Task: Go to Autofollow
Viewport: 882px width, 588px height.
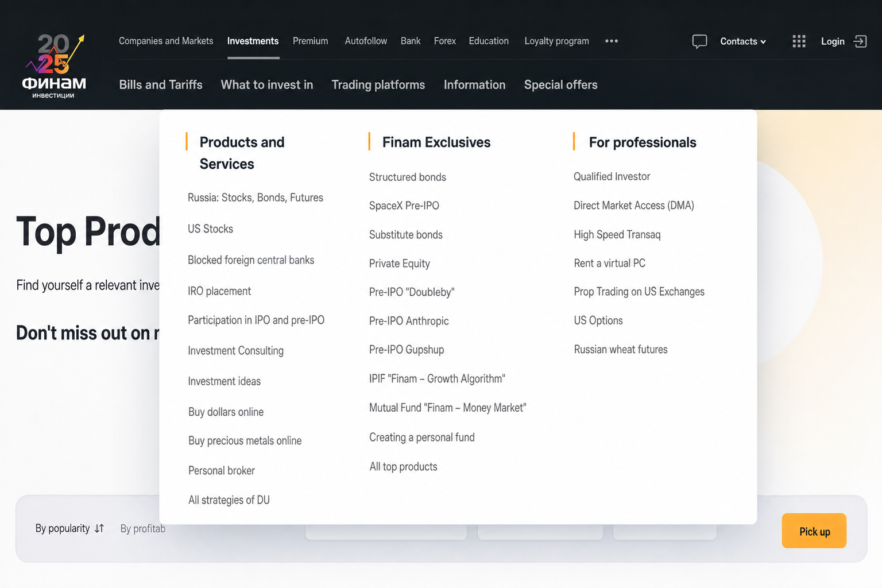Action: click(366, 41)
